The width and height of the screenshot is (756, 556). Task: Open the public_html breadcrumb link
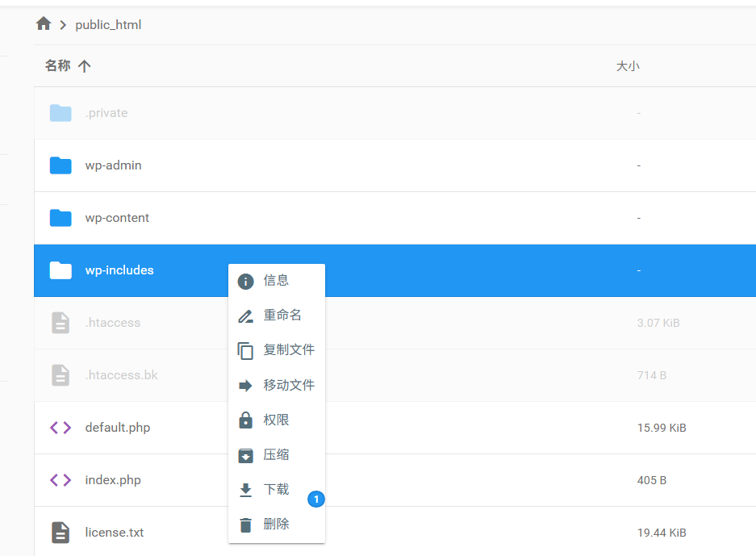(108, 24)
